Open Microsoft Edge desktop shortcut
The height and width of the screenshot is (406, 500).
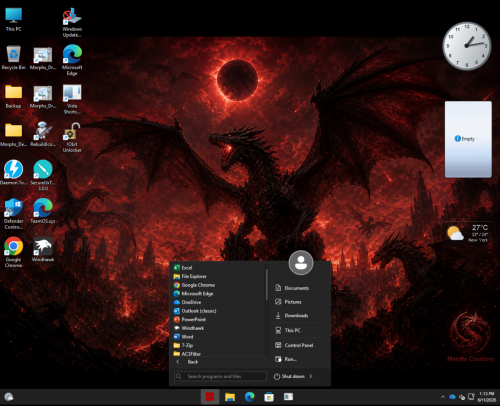[72, 60]
